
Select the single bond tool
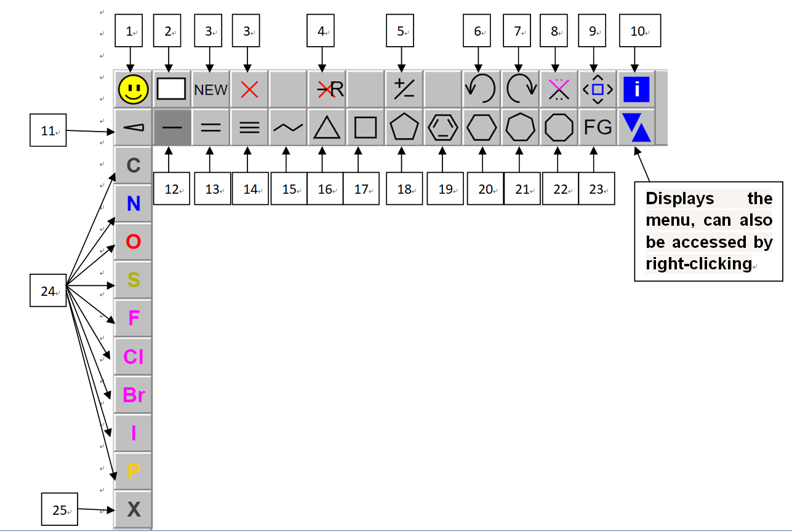[x=172, y=127]
